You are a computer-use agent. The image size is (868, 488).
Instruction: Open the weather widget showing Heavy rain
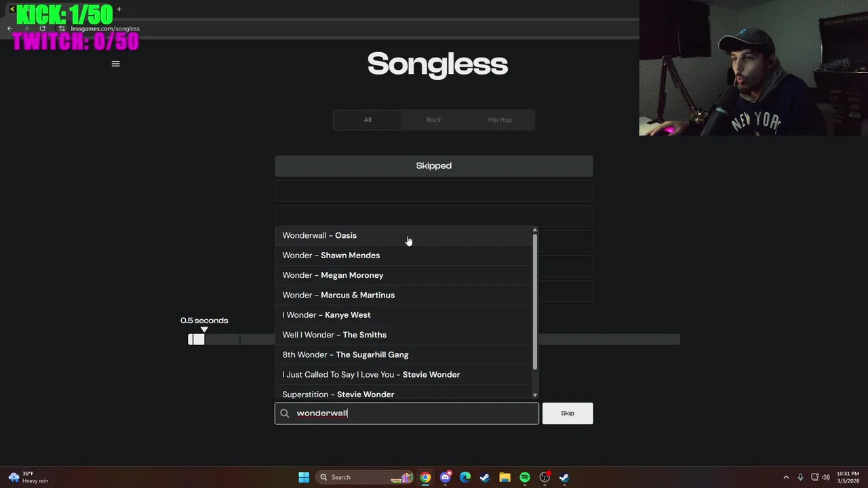pyautogui.click(x=28, y=477)
